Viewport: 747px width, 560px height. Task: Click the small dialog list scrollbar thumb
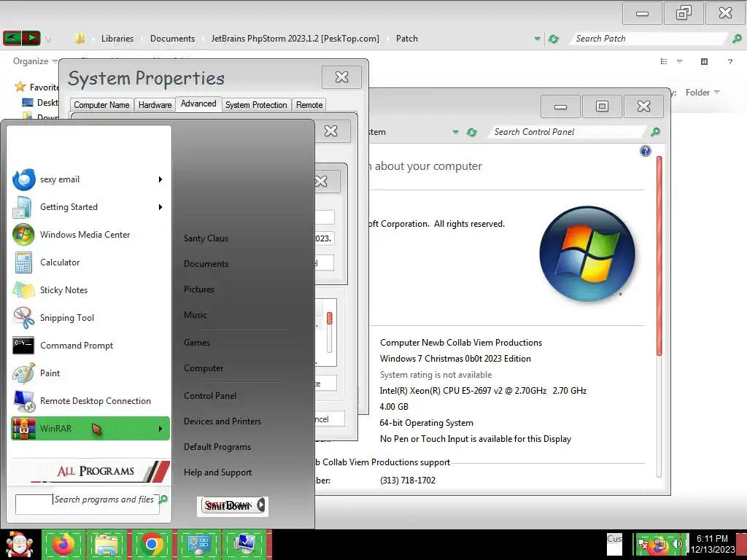[x=329, y=318]
